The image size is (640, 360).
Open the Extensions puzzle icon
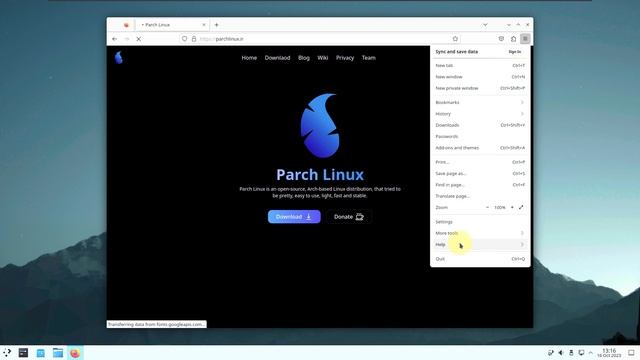(x=513, y=39)
